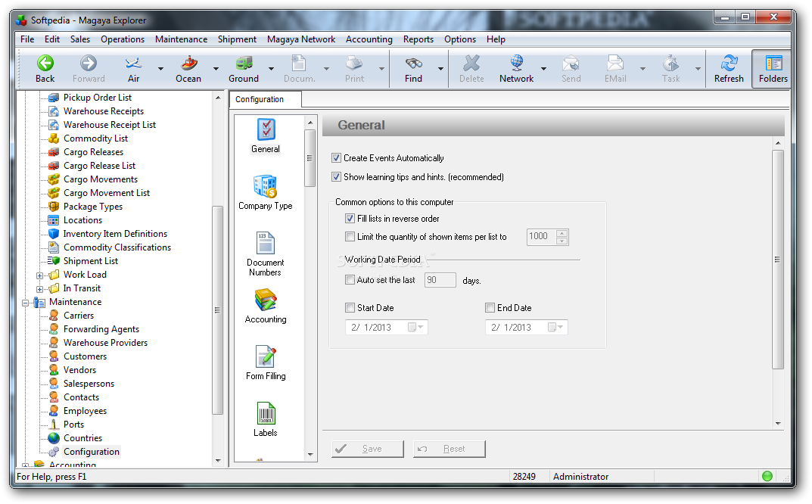Open Document Numbers configuration icon
This screenshot has width=812, height=504.
266,243
